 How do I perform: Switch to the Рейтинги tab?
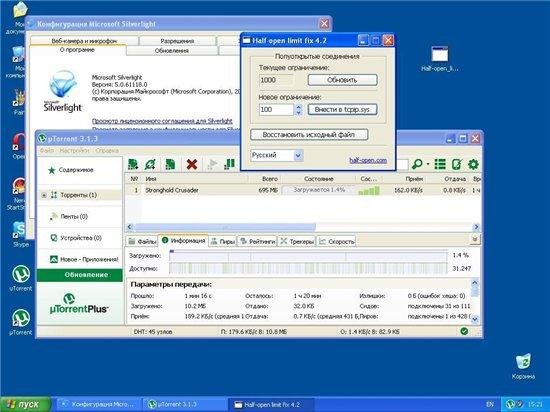pos(257,241)
